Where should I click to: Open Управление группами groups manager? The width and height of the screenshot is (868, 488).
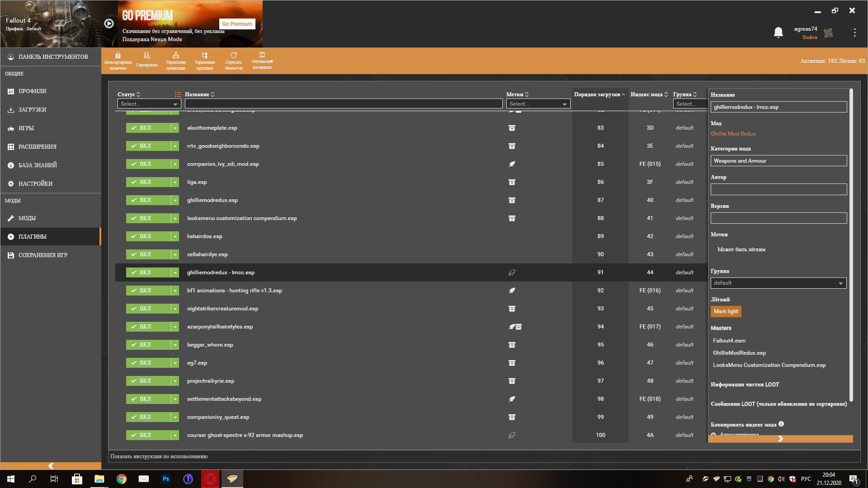[205, 56]
